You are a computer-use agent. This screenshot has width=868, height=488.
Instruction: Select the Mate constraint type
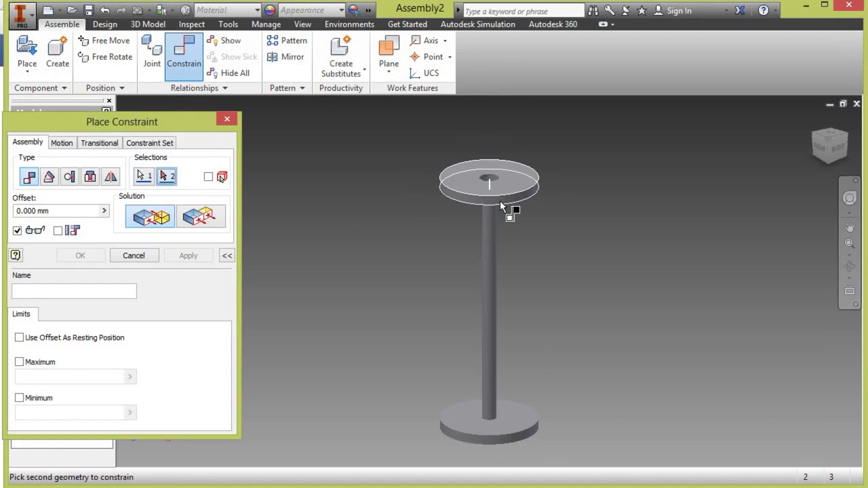pyautogui.click(x=28, y=177)
